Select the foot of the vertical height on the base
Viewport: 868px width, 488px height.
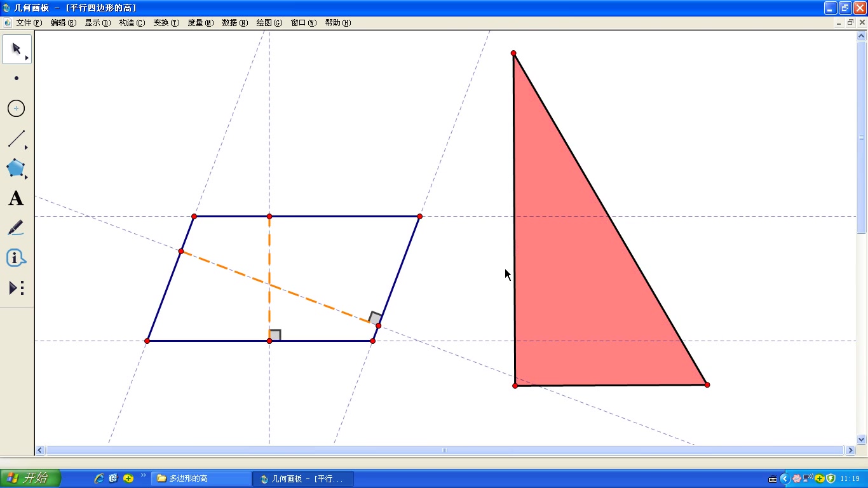[269, 341]
